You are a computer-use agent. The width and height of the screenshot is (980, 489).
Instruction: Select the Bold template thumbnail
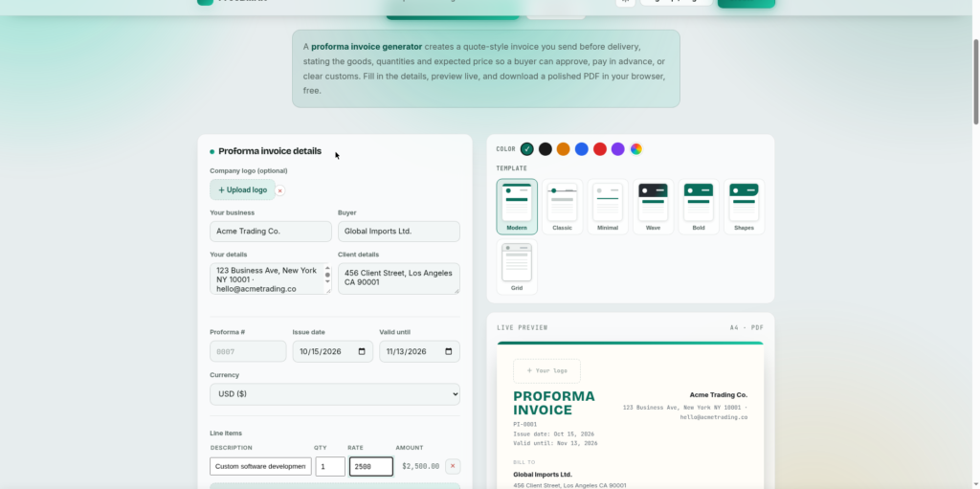[x=699, y=207]
